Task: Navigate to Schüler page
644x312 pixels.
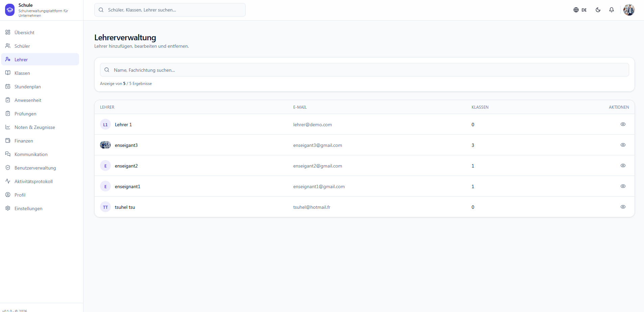Action: click(40, 46)
